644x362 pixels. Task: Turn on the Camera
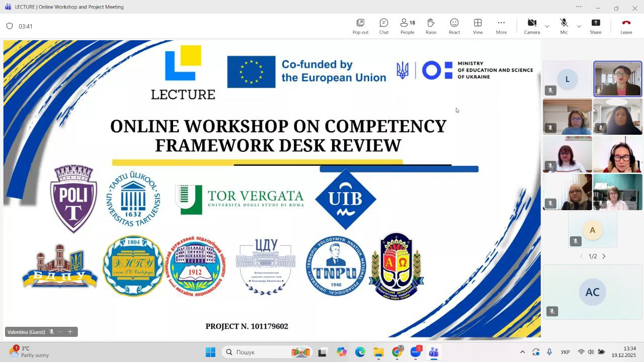pyautogui.click(x=532, y=26)
